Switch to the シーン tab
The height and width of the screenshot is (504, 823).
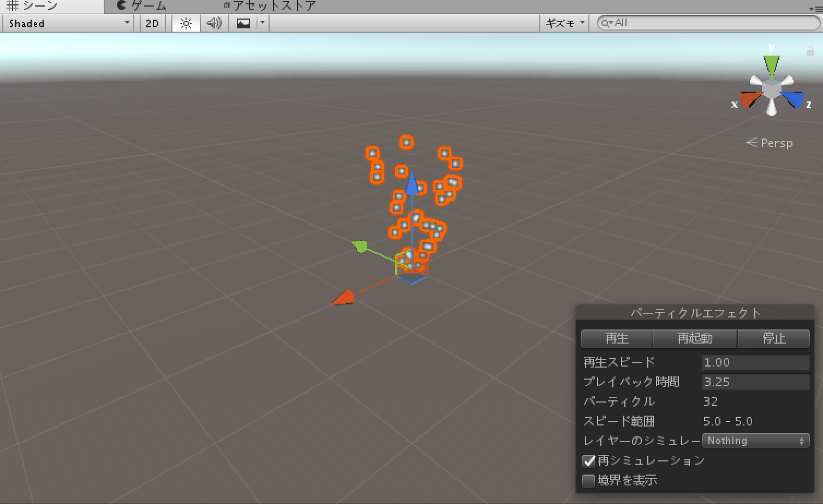tap(52, 6)
